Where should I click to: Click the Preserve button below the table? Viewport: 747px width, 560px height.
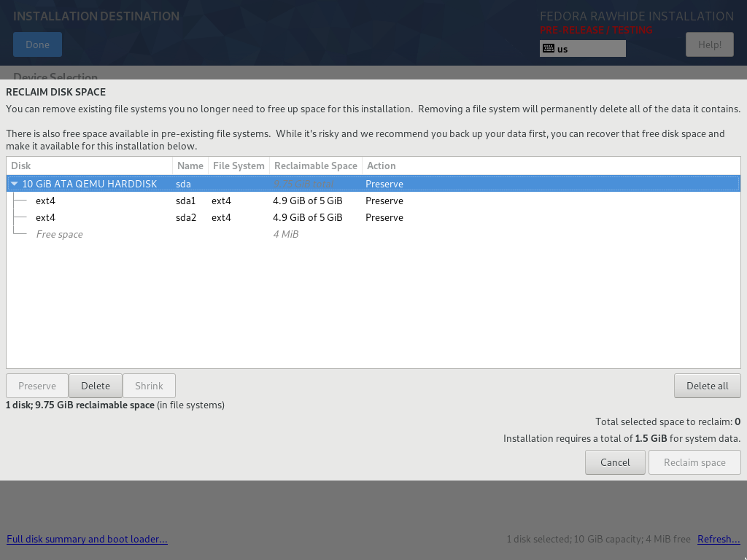[37, 386]
